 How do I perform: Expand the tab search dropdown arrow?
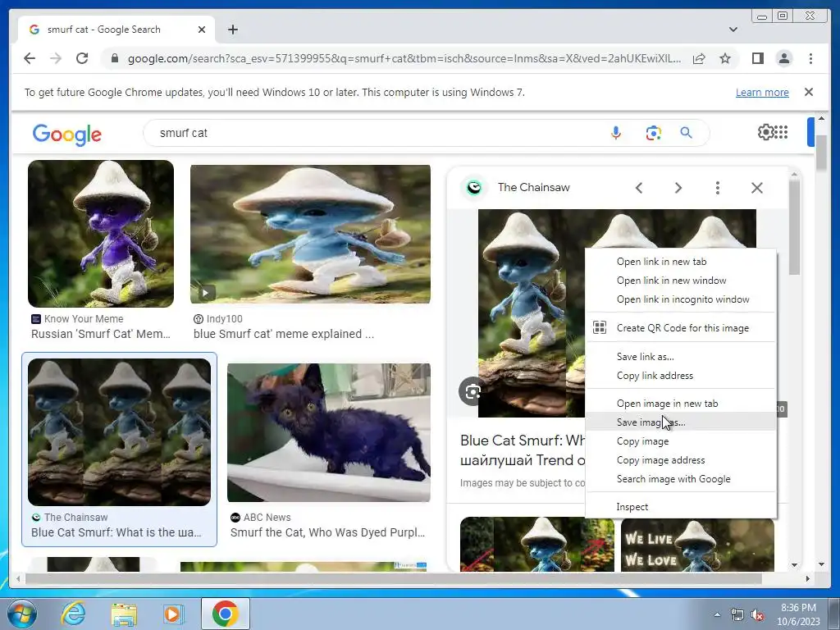click(x=733, y=30)
